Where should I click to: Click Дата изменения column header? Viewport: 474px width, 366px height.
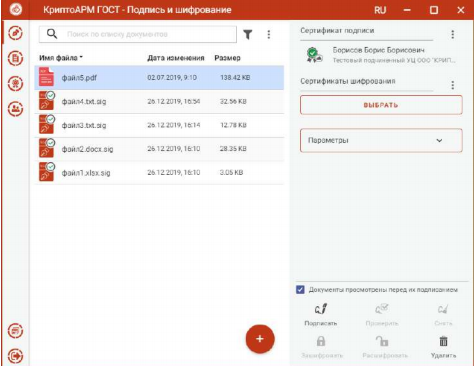tap(176, 58)
